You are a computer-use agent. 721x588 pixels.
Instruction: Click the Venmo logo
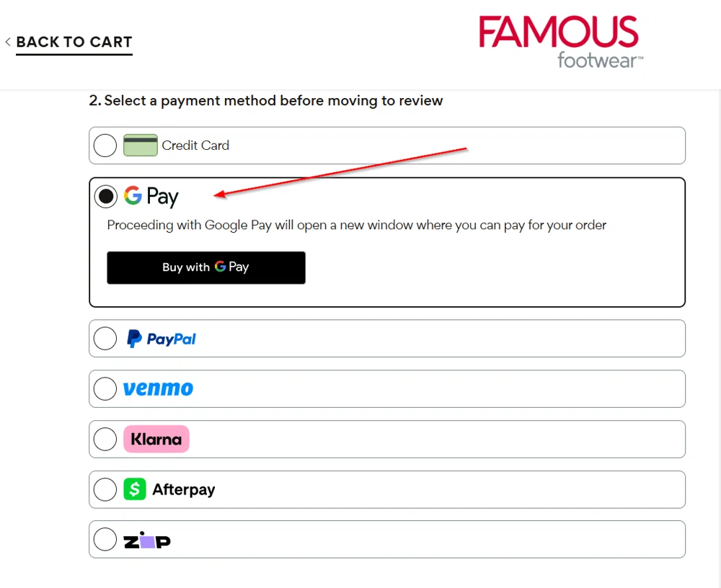click(x=157, y=388)
